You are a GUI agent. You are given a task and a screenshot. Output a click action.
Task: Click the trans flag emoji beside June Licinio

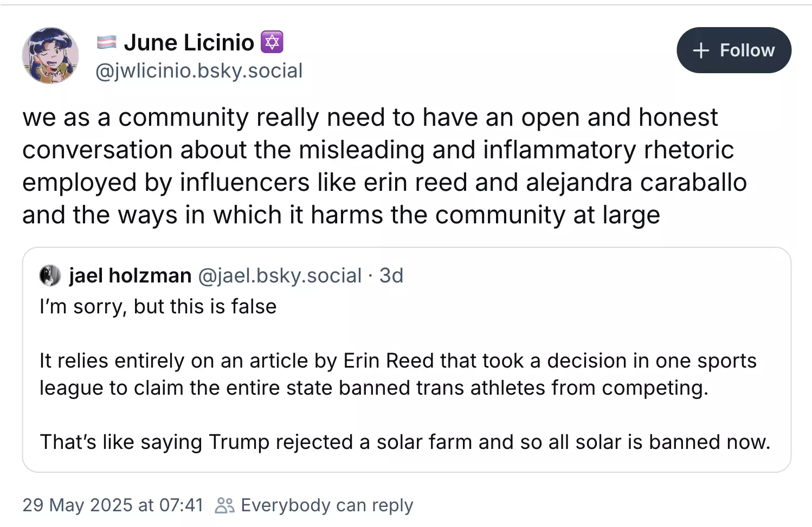pos(106,42)
